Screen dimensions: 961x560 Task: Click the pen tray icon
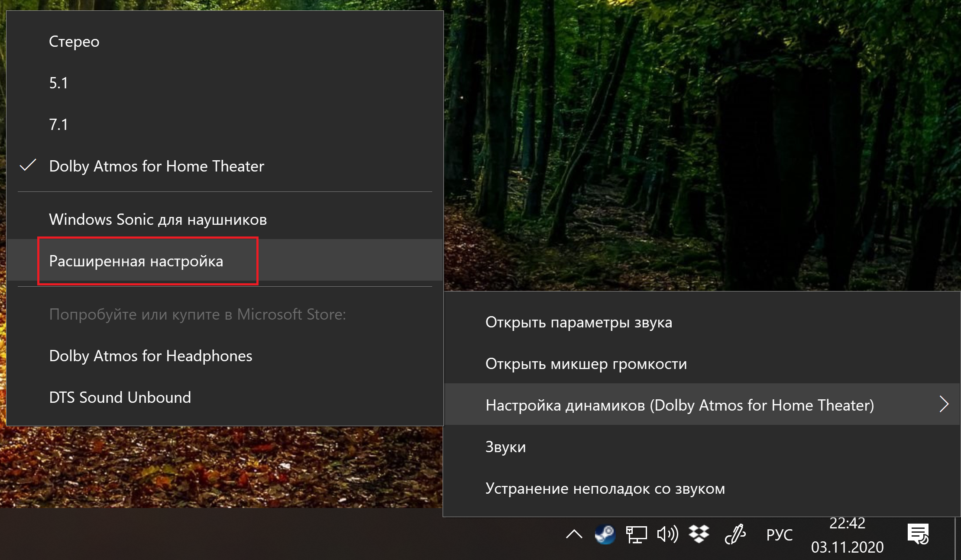(735, 534)
